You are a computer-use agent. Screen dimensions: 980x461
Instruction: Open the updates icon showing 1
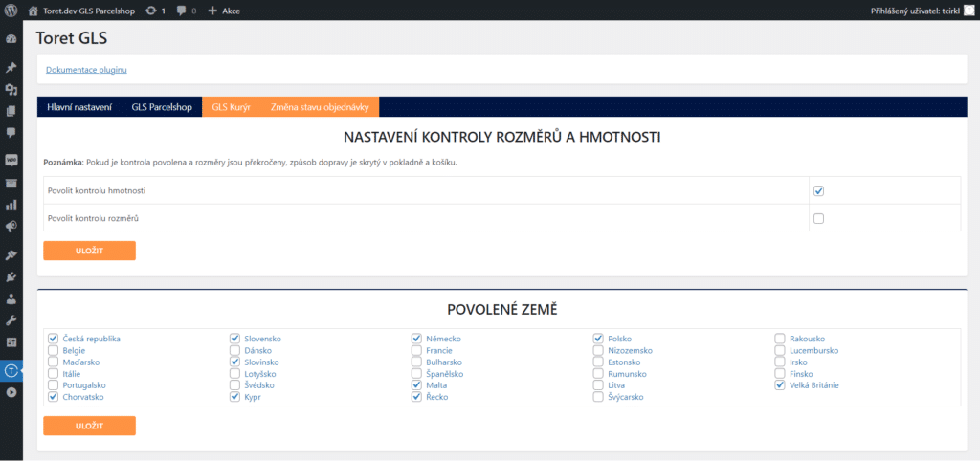pyautogui.click(x=151, y=11)
